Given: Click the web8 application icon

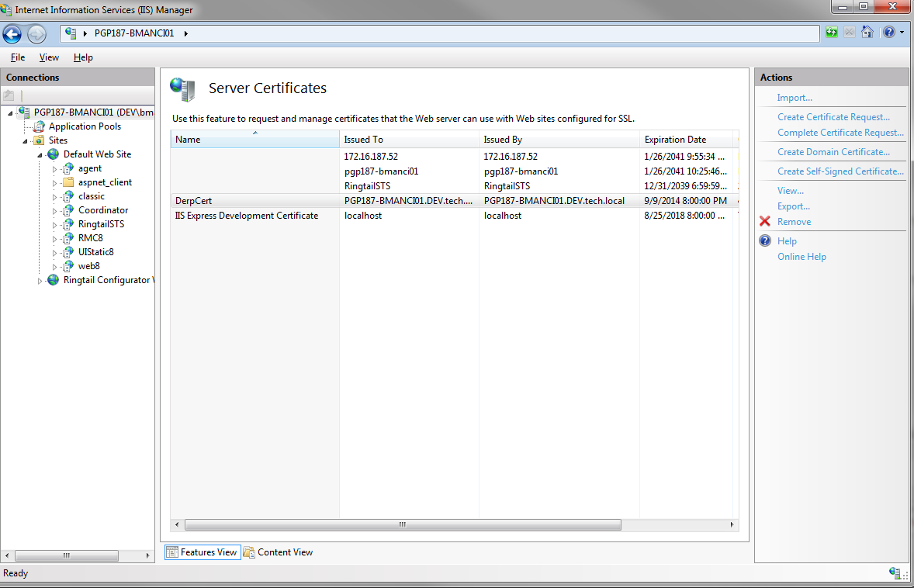Looking at the screenshot, I should (x=68, y=266).
